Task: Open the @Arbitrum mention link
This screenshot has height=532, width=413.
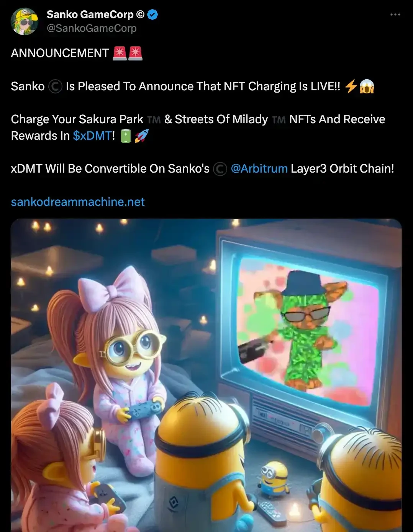Action: click(259, 169)
